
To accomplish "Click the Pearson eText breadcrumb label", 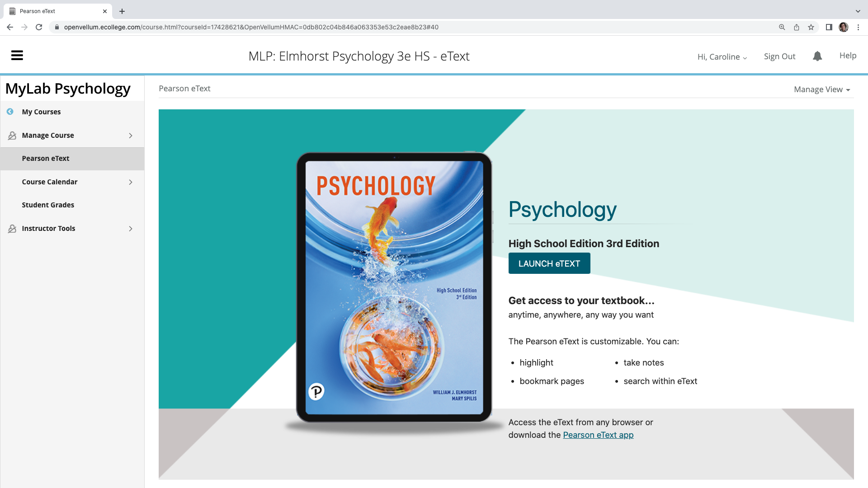I will pyautogui.click(x=184, y=89).
